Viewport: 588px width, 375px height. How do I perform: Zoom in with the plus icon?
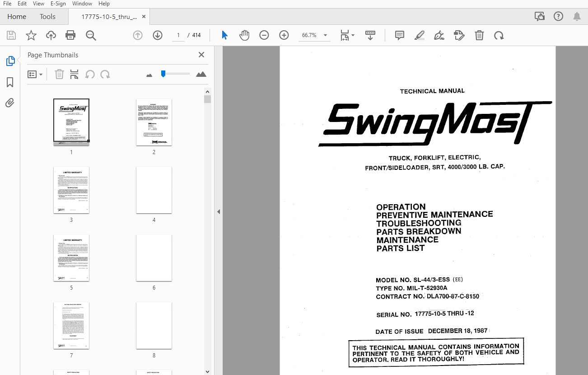click(284, 35)
